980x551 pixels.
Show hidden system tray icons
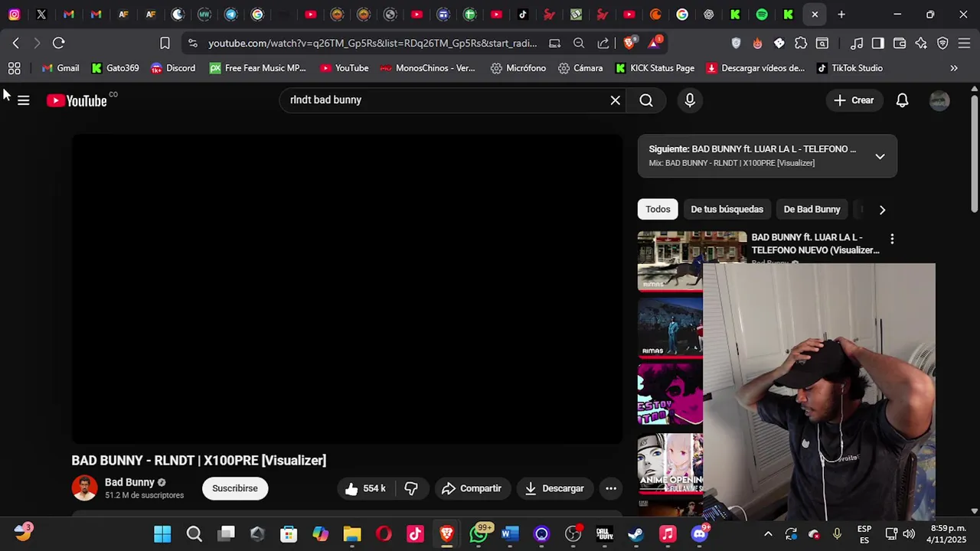coord(768,534)
